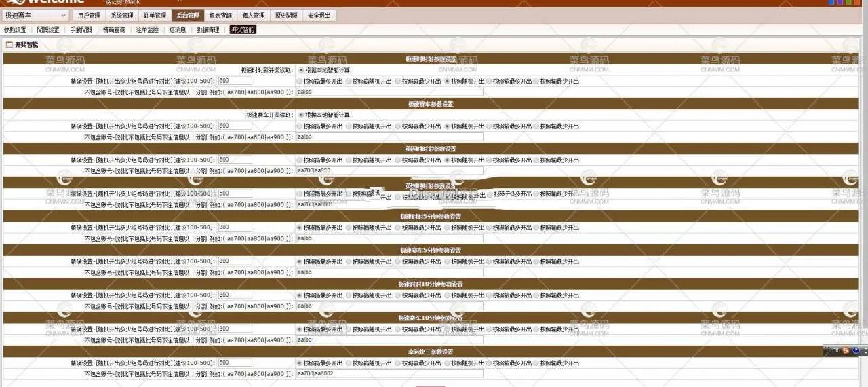The height and width of the screenshot is (387, 868).
Task: Select 按照赢最多开出 in 极速赛车 section
Action: click(x=300, y=126)
